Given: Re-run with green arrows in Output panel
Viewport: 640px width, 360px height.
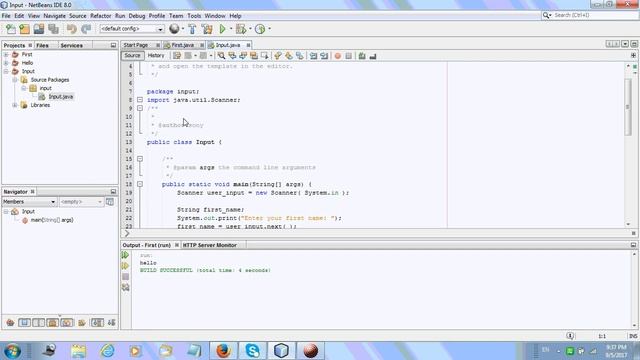Looking at the screenshot, I should click(125, 255).
